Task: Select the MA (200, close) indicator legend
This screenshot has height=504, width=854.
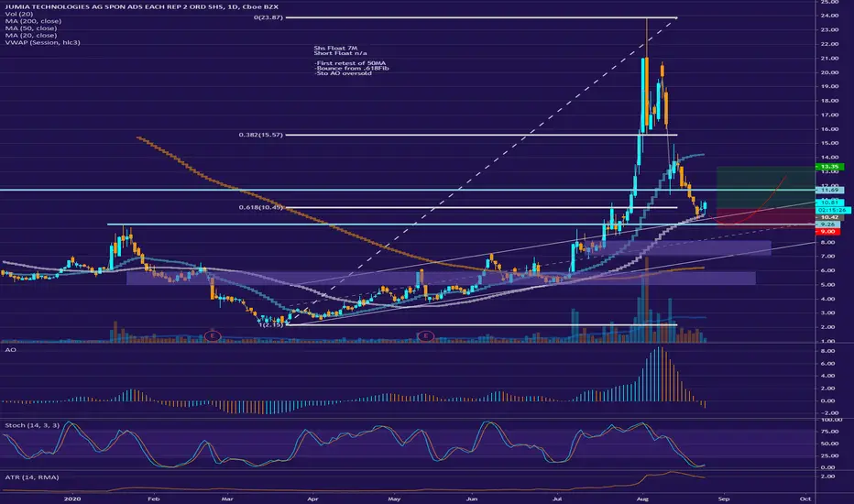Action: coord(33,21)
